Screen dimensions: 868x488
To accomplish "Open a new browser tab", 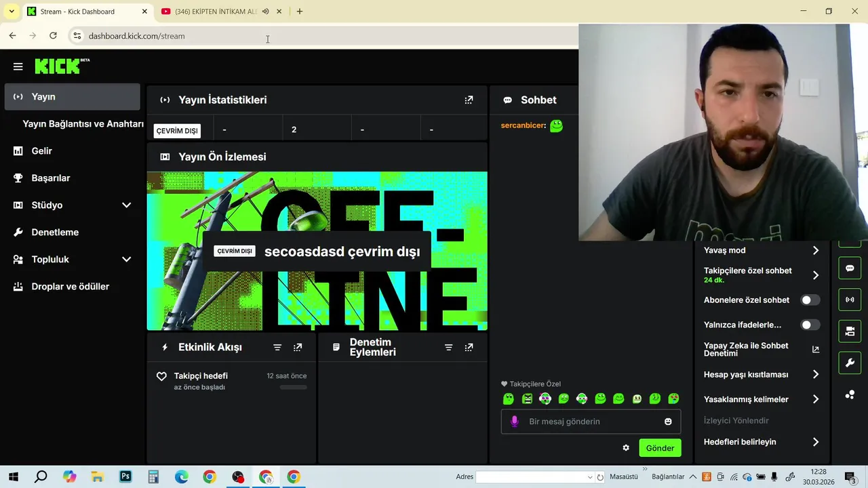I will tap(300, 12).
